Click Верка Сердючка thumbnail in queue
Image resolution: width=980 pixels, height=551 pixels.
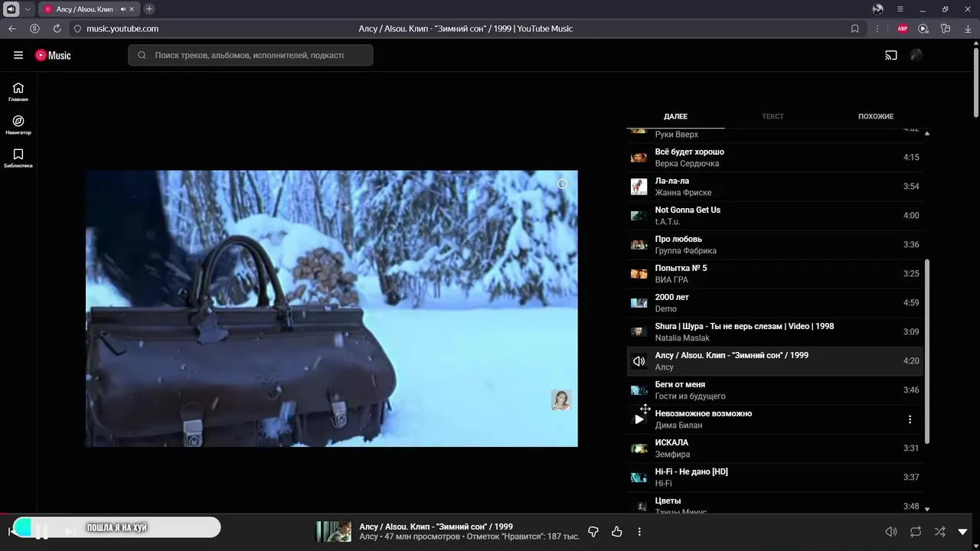click(x=639, y=158)
